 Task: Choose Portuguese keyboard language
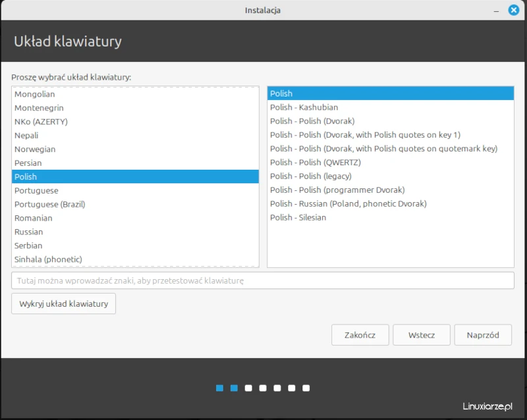(x=135, y=190)
